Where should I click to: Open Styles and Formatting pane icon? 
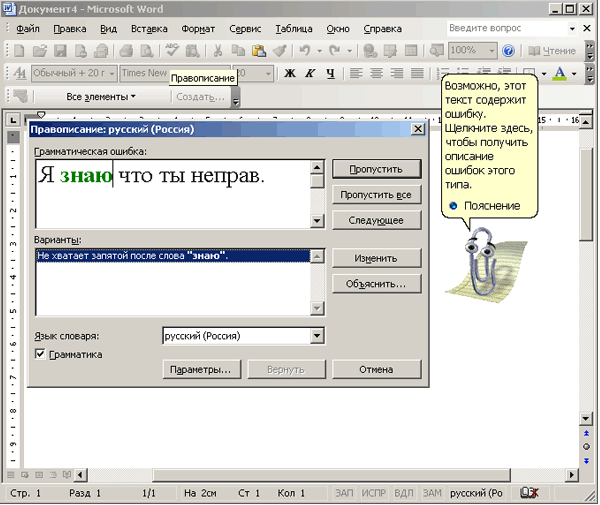20,73
